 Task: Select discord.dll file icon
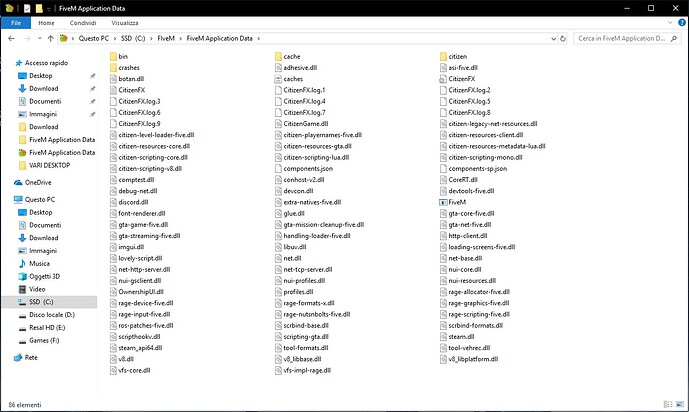(x=113, y=202)
